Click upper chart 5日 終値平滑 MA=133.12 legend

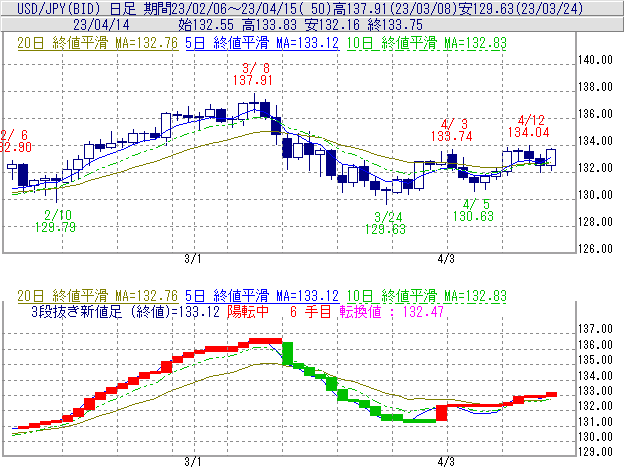coord(262,43)
